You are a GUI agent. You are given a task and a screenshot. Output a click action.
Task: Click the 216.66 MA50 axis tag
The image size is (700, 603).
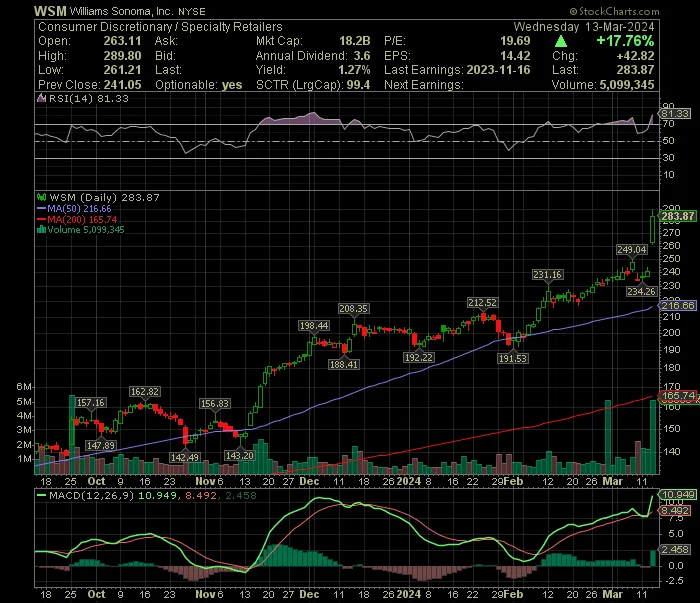click(x=678, y=306)
